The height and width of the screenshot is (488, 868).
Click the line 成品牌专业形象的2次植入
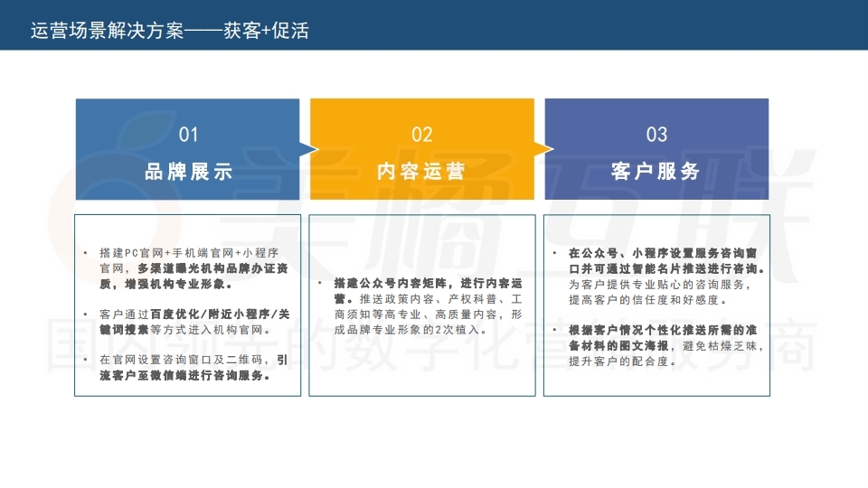(x=410, y=330)
